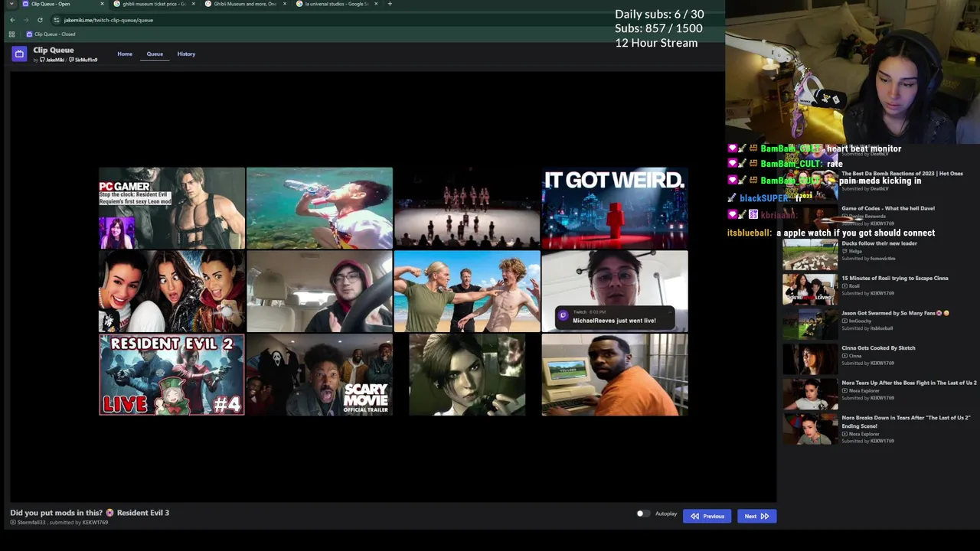Open the IT GOT WEIRD video thumbnail

[x=615, y=208]
